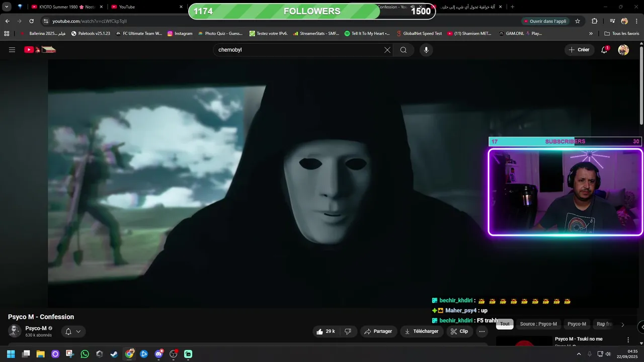This screenshot has width=644, height=362.
Task: Close the KYOTO Summer 1980 tab
Action: click(101, 7)
